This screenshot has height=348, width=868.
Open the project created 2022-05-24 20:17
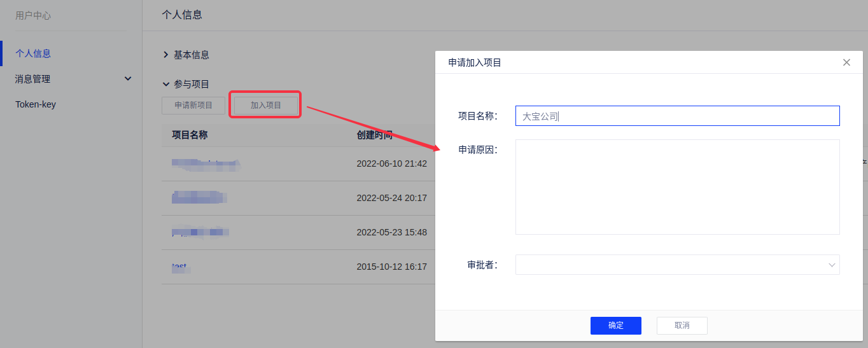(x=199, y=198)
